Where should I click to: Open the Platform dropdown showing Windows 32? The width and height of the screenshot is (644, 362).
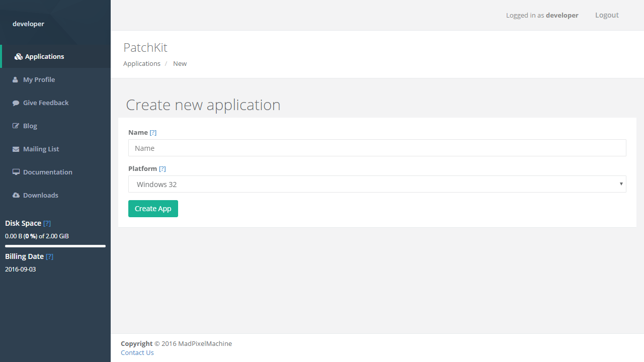[x=377, y=184]
